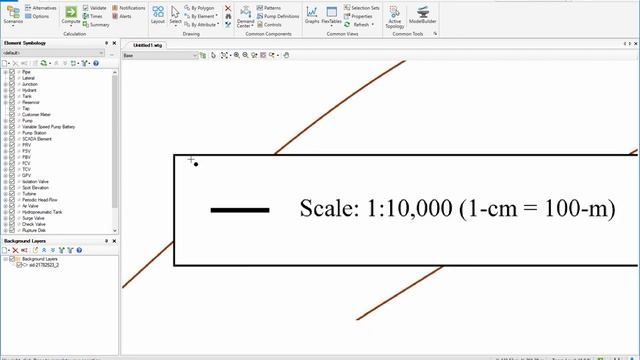Select the Layout drawing tool
Image resolution: width=640 pixels, height=360 pixels.
[x=158, y=16]
